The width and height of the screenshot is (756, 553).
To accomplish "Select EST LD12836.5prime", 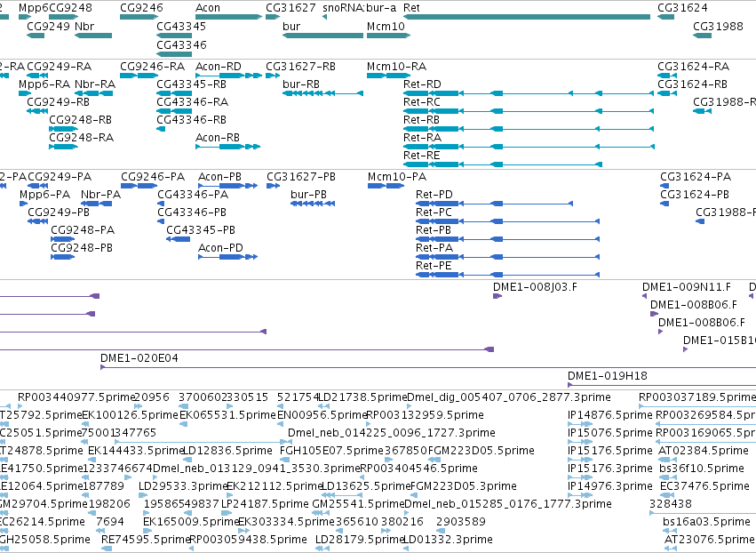I will 228,451.
